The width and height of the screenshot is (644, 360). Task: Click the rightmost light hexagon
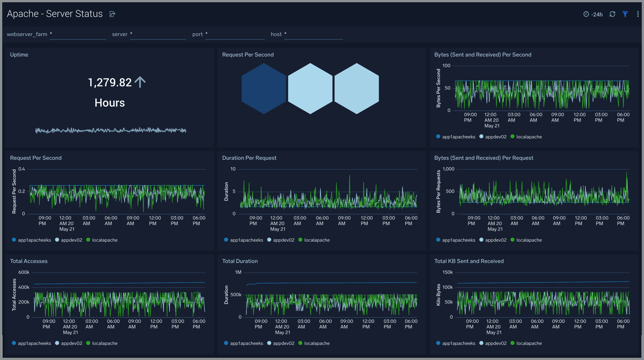point(356,89)
